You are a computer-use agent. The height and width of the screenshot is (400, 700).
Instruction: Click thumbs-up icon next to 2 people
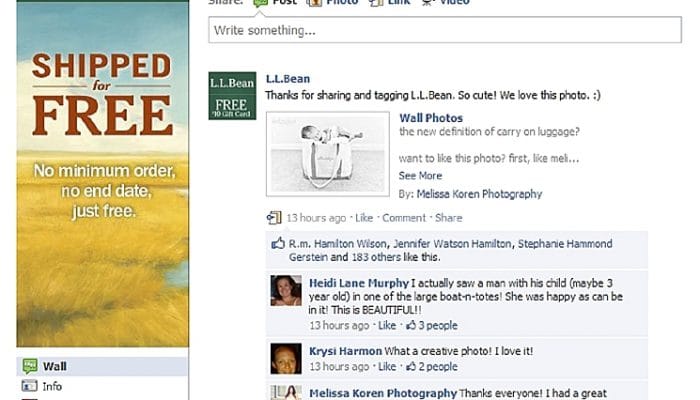pos(411,367)
